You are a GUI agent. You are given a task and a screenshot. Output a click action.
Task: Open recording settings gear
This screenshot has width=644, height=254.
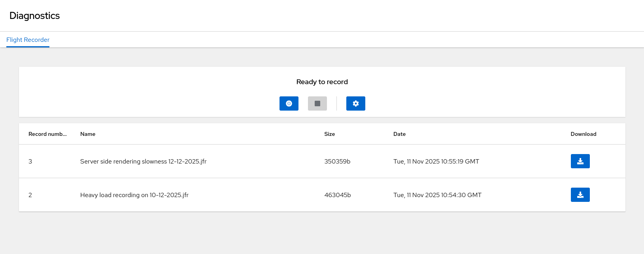(355, 103)
